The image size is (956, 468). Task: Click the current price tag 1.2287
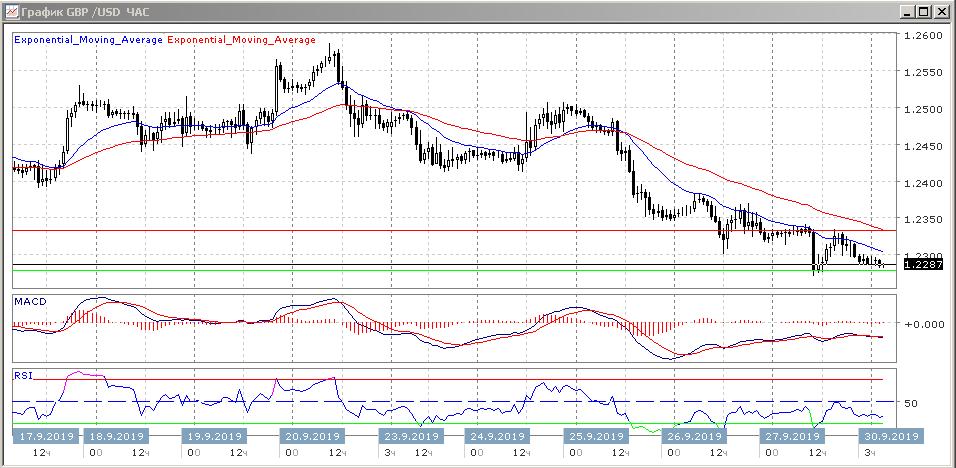922,265
